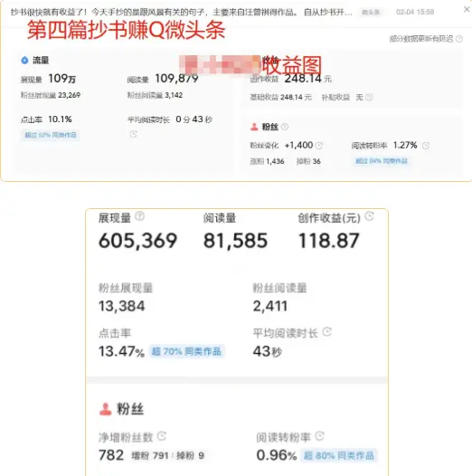Click refresh icon beside lower 阅读转粉率
This screenshot has height=476, width=472.
(319, 436)
